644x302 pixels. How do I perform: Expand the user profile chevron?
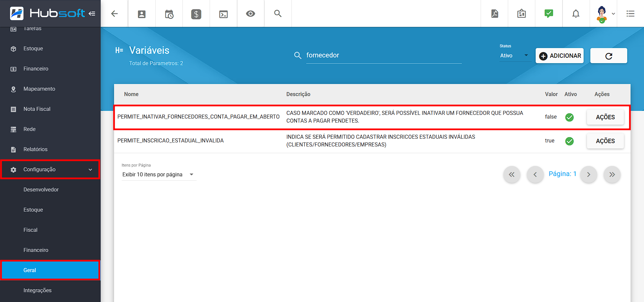click(613, 14)
